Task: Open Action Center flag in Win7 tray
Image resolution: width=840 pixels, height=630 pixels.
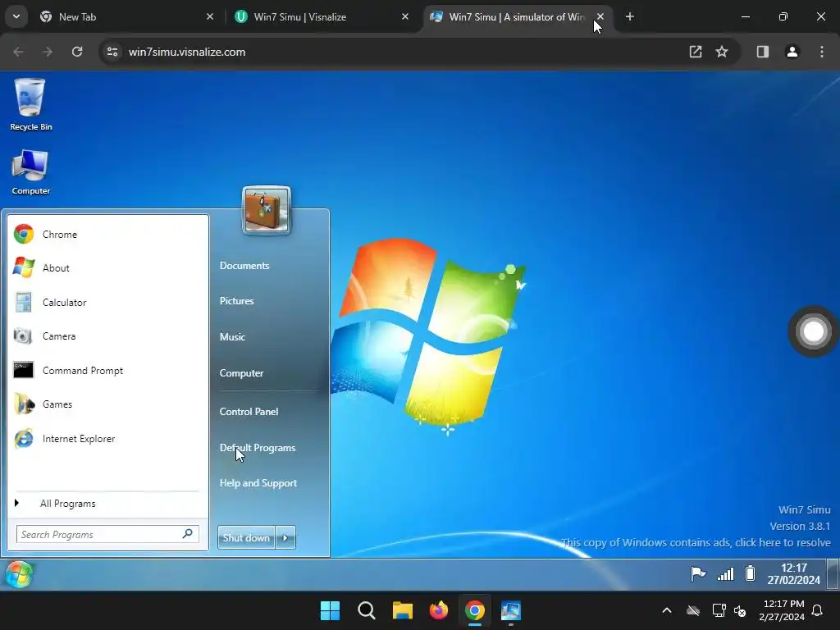Action: coord(698,573)
